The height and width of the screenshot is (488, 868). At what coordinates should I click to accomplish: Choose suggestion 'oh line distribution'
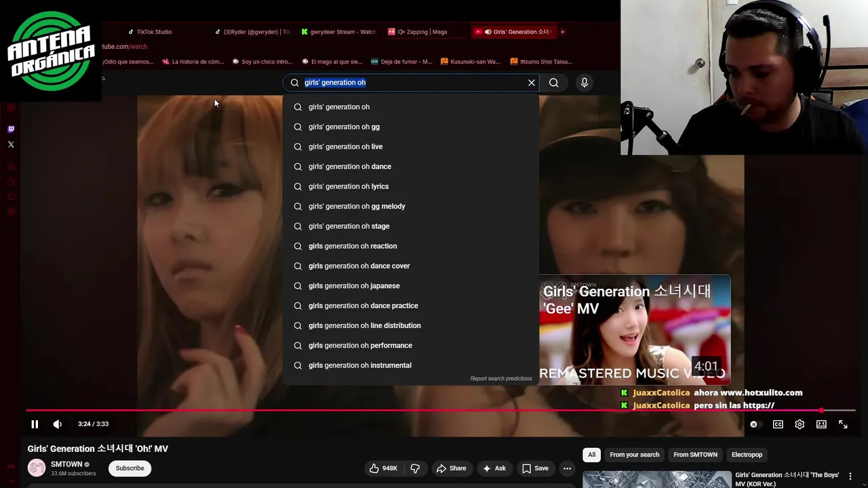(x=411, y=325)
